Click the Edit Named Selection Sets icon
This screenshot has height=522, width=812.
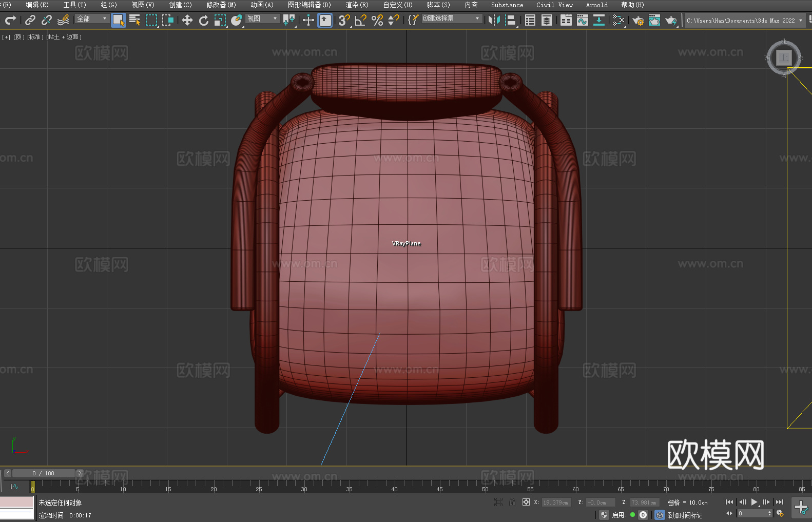coord(413,20)
